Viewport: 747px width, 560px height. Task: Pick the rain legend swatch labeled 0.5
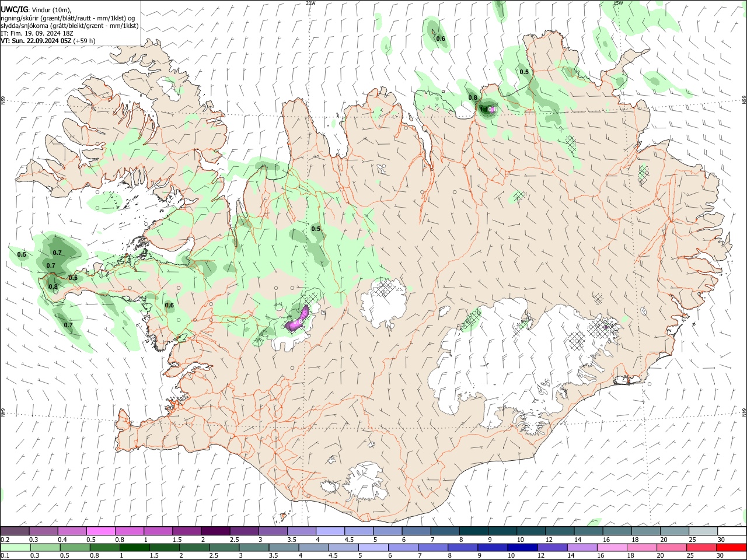(x=75, y=547)
